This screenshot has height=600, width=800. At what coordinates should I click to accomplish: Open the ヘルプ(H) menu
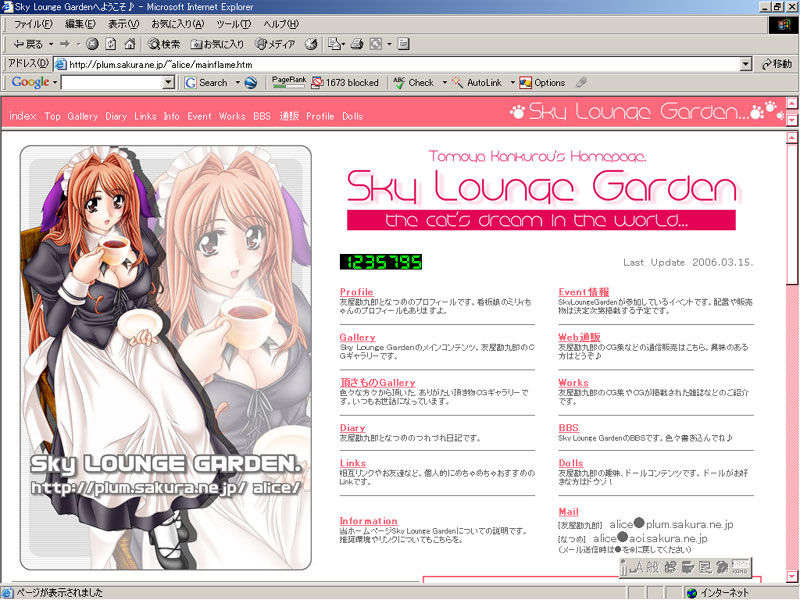click(x=281, y=24)
